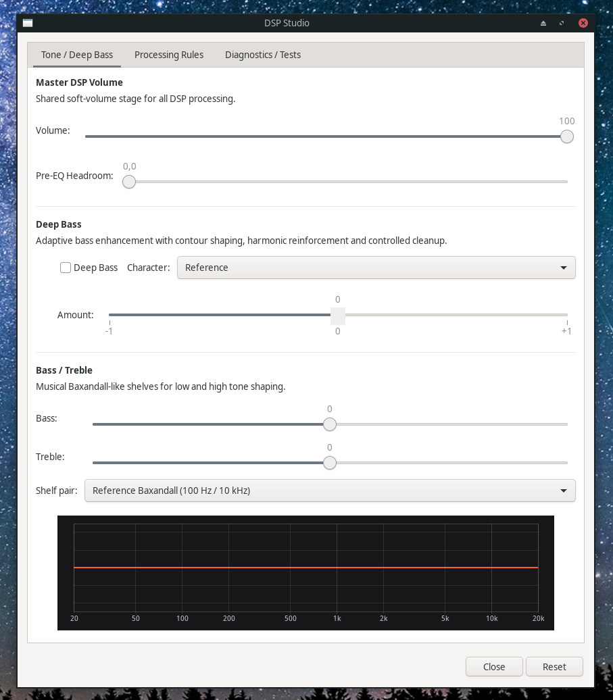Click the -1 mark on Amount scale
Image resolution: width=613 pixels, height=700 pixels.
click(x=109, y=331)
